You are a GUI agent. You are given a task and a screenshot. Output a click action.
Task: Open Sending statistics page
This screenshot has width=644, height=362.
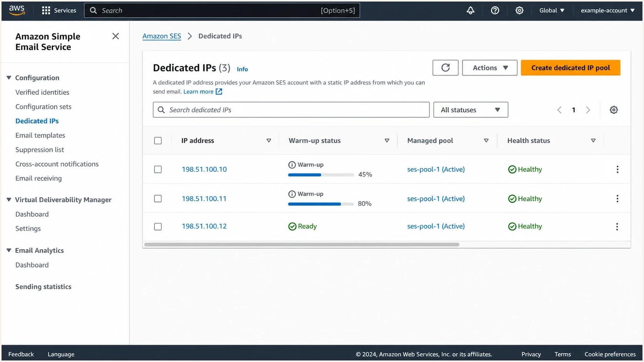43,287
